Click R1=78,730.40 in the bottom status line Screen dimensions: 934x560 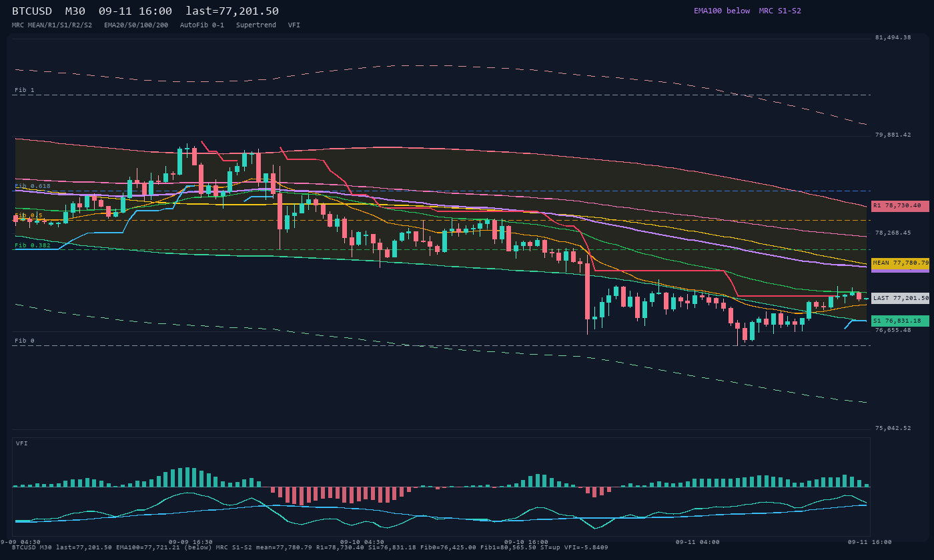coord(340,547)
